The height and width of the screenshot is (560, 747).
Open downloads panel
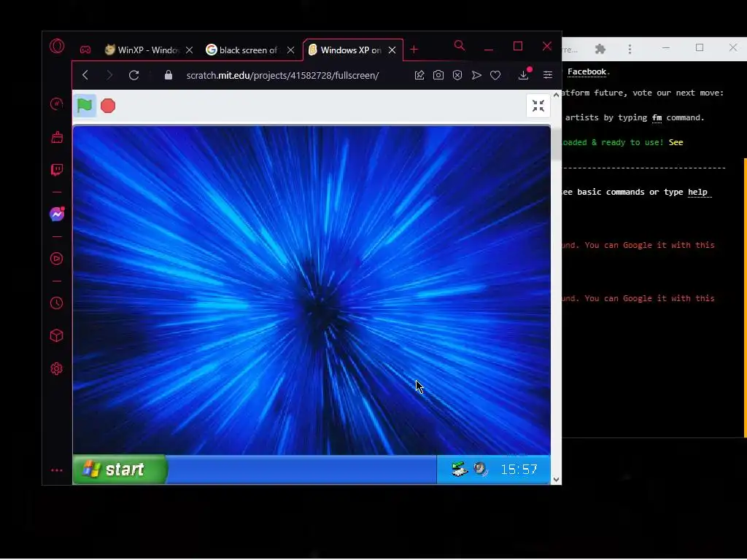pos(524,75)
